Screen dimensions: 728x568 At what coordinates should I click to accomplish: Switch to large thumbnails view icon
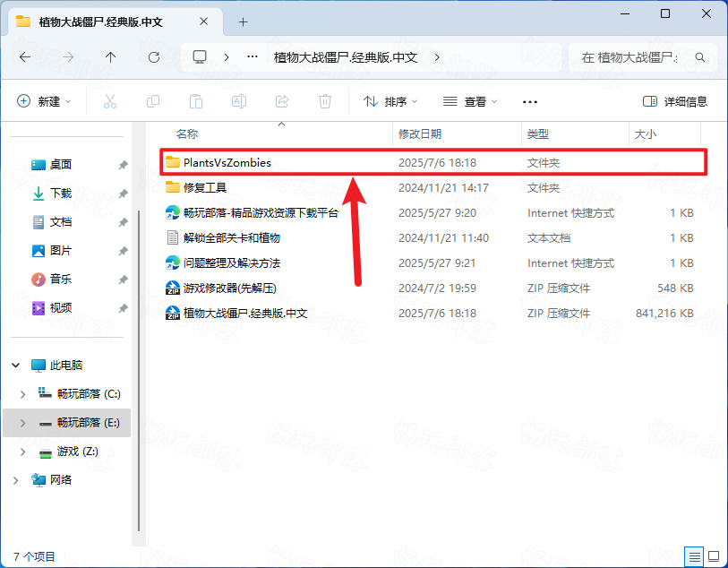pyautogui.click(x=714, y=556)
